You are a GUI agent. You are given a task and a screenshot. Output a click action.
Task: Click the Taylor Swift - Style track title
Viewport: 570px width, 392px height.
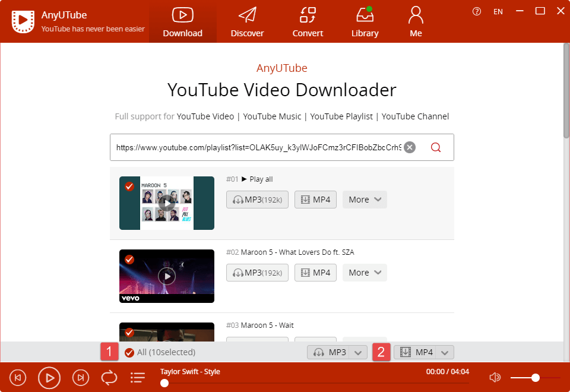tap(190, 372)
